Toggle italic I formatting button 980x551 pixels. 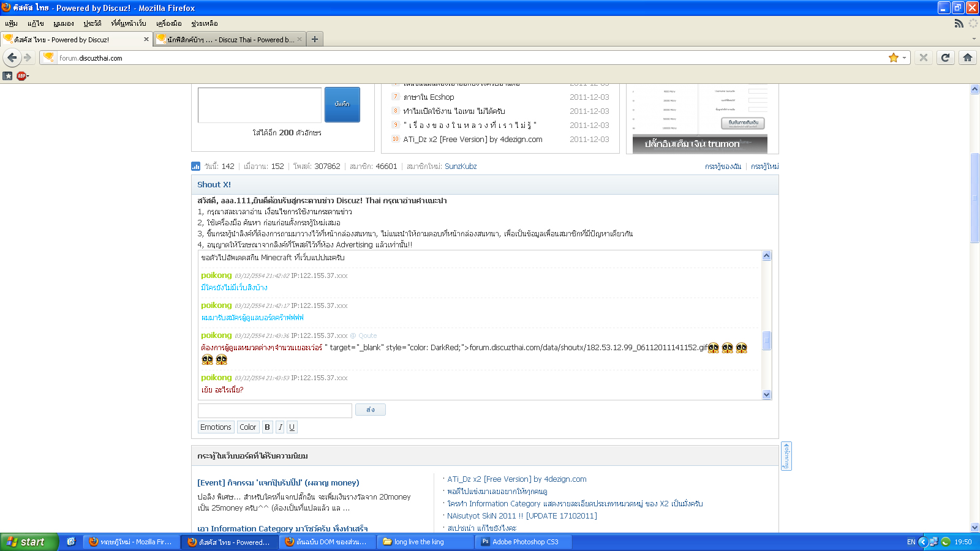[280, 427]
